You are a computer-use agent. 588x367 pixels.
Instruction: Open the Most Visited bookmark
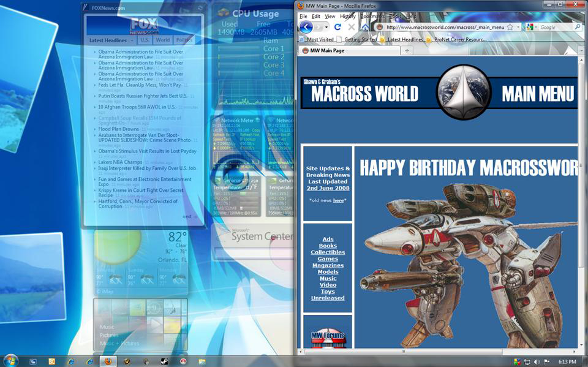coord(317,39)
